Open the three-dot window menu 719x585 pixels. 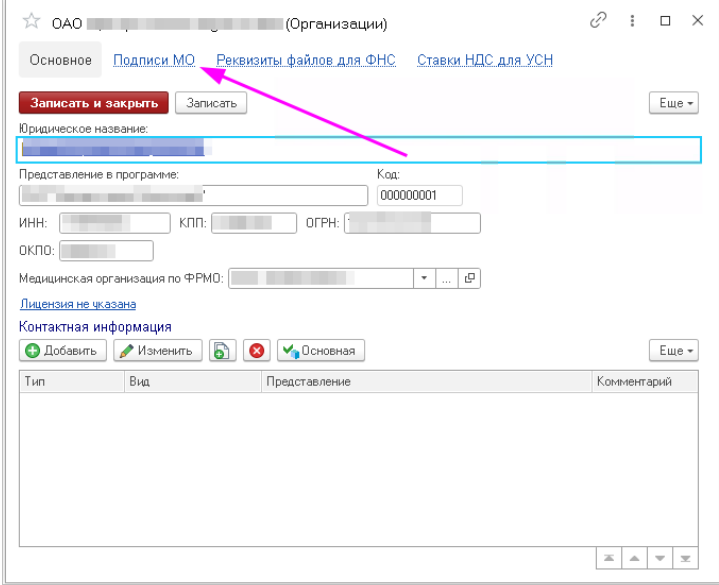632,21
